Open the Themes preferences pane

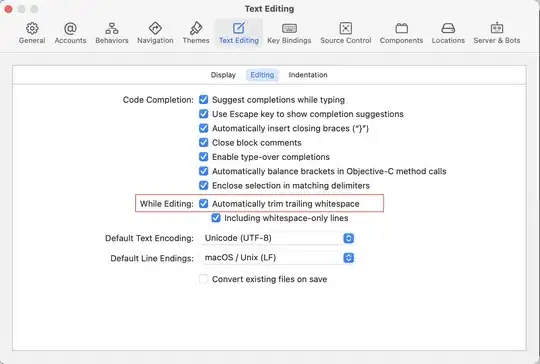(x=196, y=33)
